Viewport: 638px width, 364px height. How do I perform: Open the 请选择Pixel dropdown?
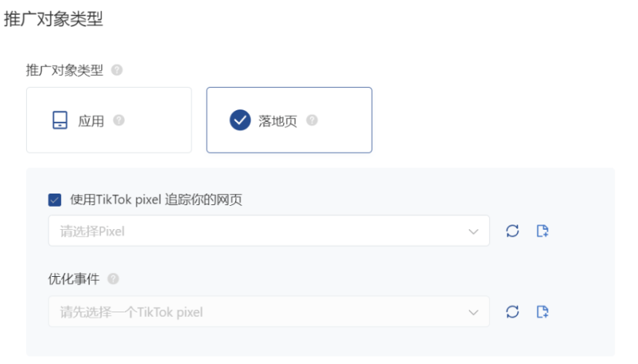click(x=269, y=231)
